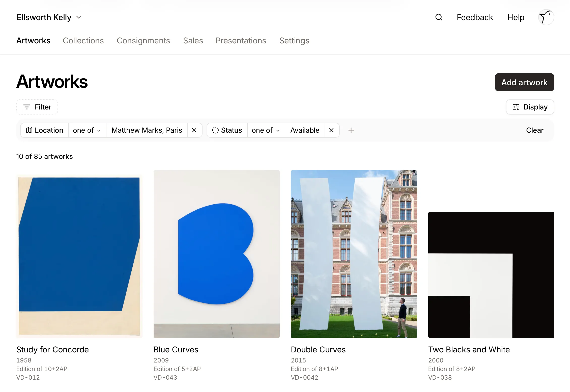Viewport: 570px width, 392px height.
Task: Click the Two Blacks and White title
Action: coord(469,350)
